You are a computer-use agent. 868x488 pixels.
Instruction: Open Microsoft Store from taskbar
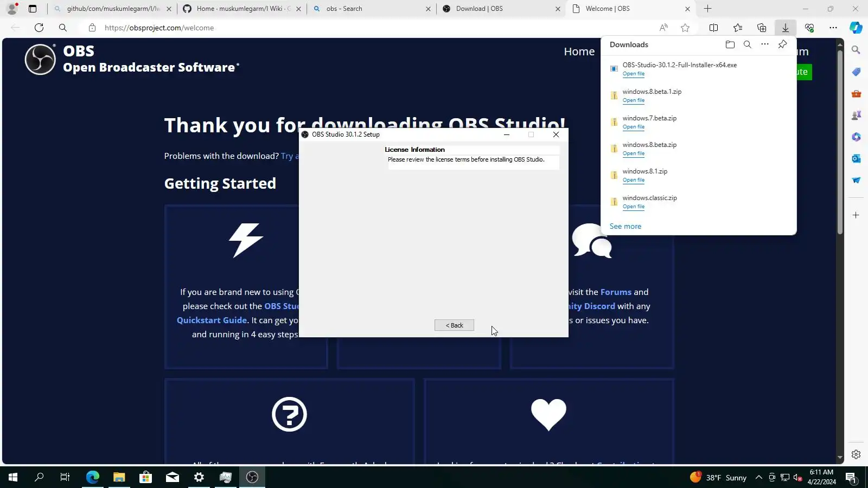[145, 477]
